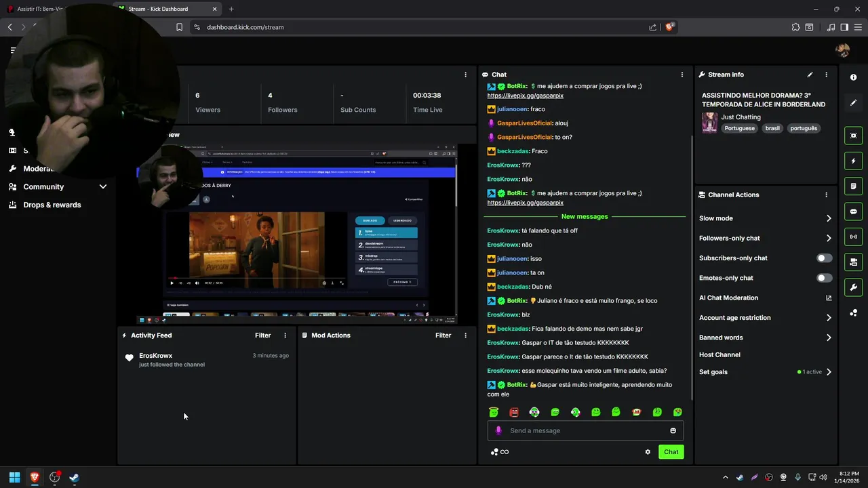Image resolution: width=868 pixels, height=488 pixels.
Task: Click the Send a message field
Action: [585, 430]
